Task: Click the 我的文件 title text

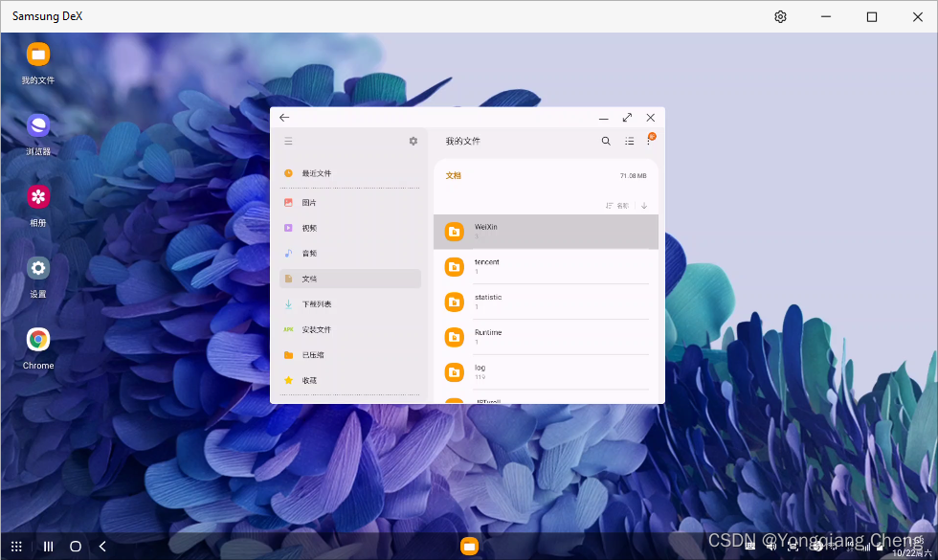Action: pyautogui.click(x=462, y=142)
